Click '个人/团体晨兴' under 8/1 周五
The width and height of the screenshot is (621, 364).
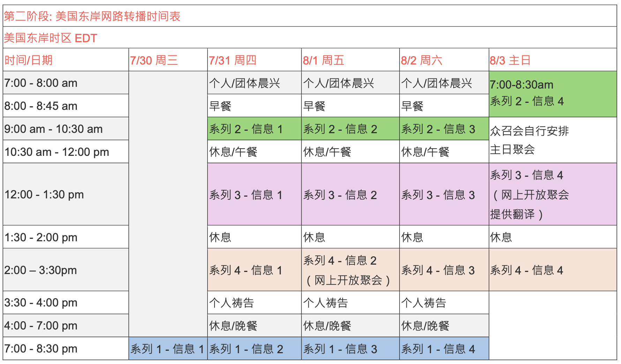tap(350, 83)
